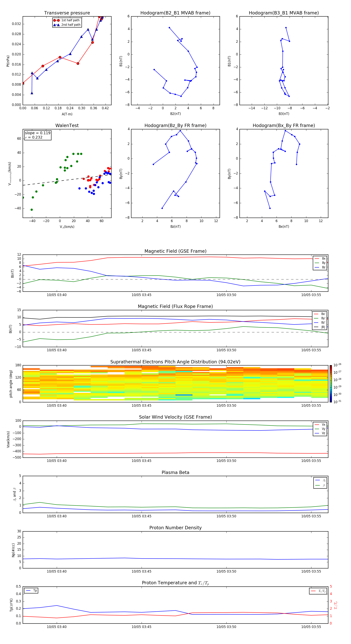Click the 'Tp' legend entry
This screenshot has height=644, width=351.
[31, 591]
